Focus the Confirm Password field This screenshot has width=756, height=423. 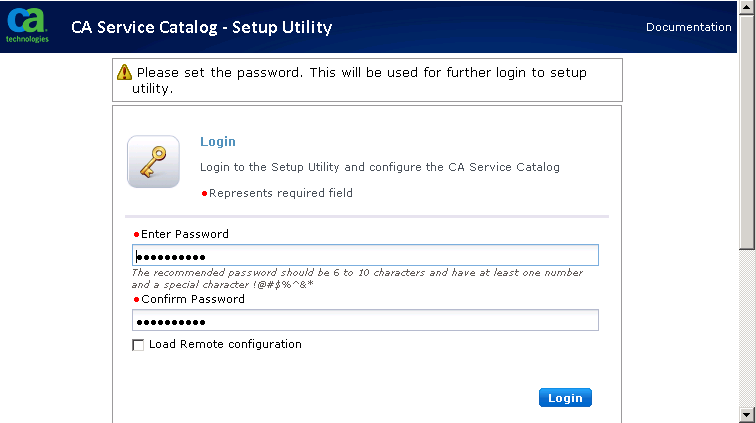click(x=365, y=321)
